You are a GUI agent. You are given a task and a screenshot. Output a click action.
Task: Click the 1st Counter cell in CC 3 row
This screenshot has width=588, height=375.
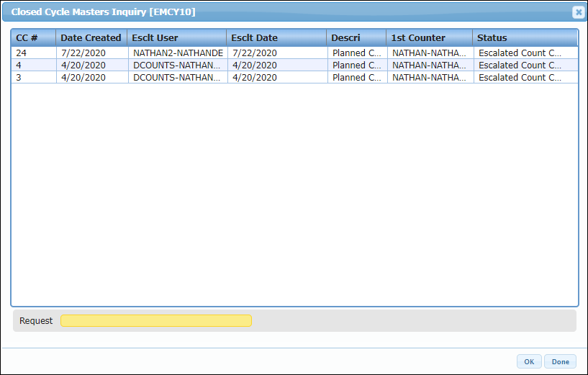(429, 77)
